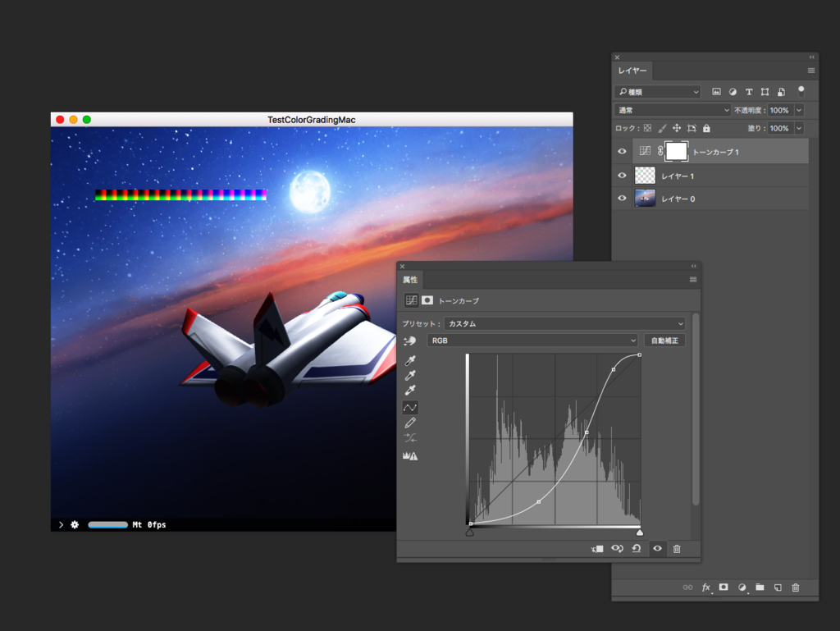The image size is (840, 631).
Task: Click the histogram recalculate warning icon
Action: 410,456
